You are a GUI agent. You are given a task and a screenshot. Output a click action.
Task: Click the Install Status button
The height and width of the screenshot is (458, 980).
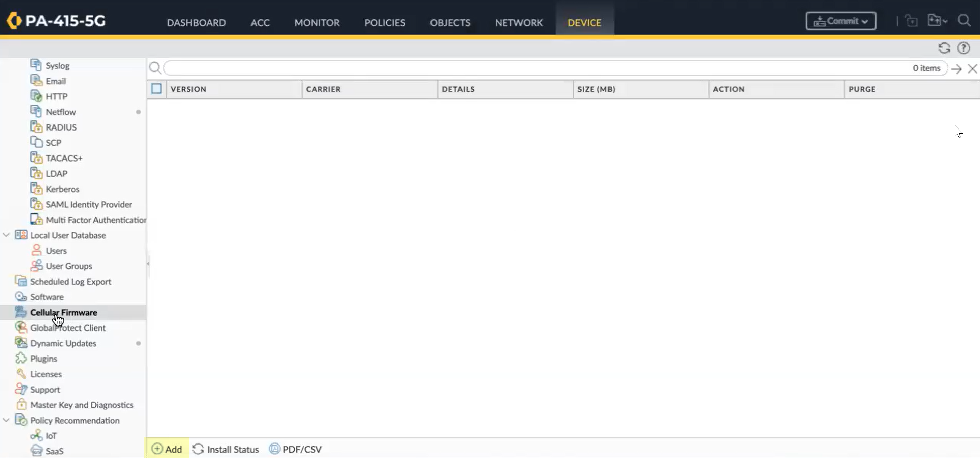pos(226,449)
